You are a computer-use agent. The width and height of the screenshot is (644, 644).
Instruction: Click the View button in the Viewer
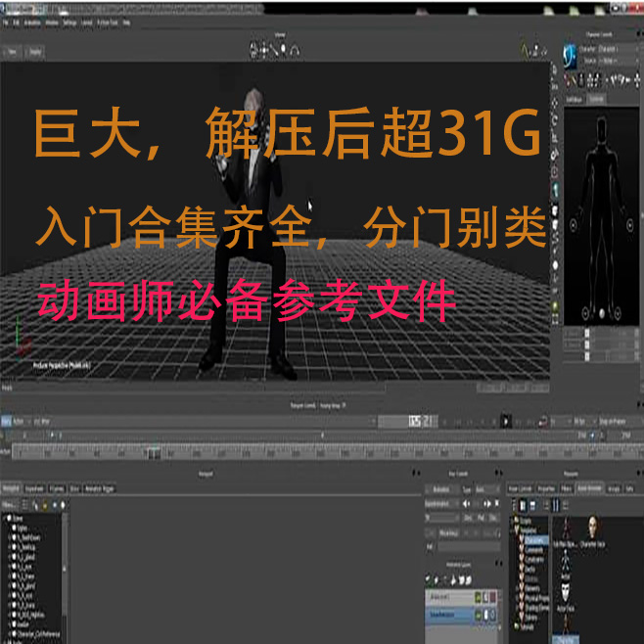click(12, 52)
